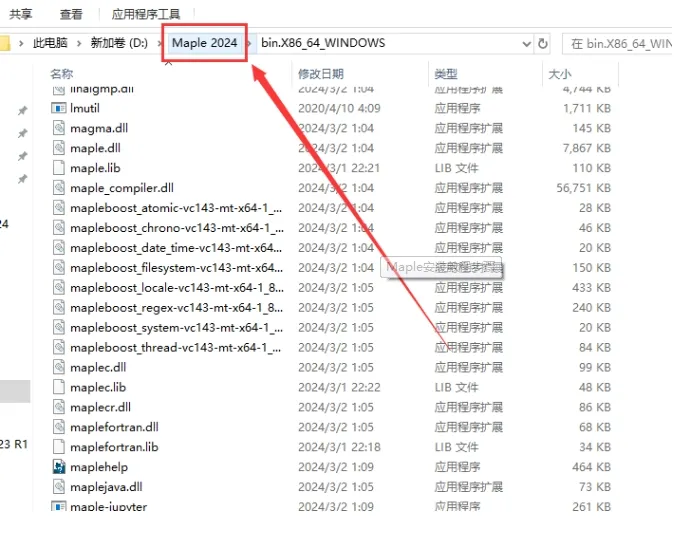Sort by 修改日期 column header
Image resolution: width=683 pixels, height=545 pixels.
(x=321, y=74)
